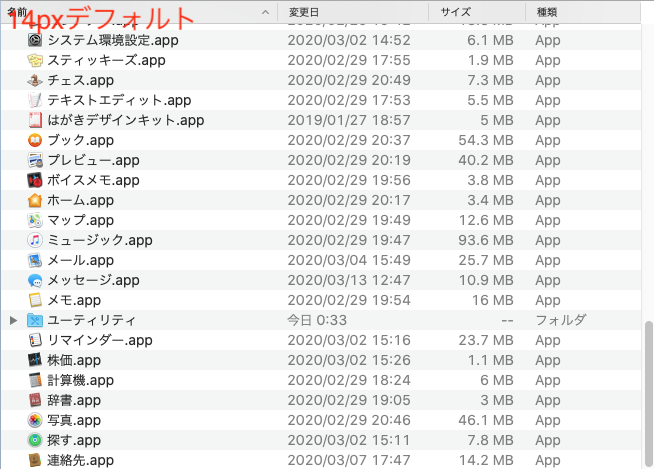This screenshot has width=654, height=469.
Task: Click the 2019/01/27 18:57 date cell
Action: [x=349, y=120]
